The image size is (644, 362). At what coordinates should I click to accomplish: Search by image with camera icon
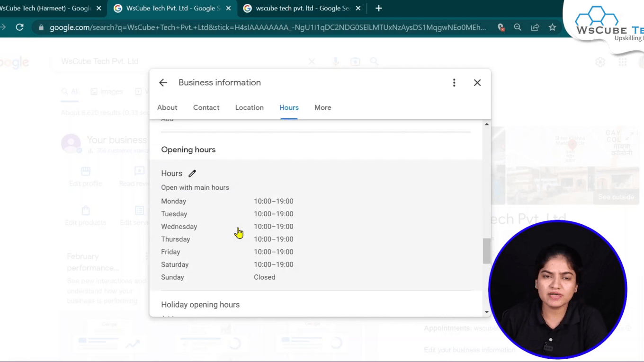click(355, 62)
